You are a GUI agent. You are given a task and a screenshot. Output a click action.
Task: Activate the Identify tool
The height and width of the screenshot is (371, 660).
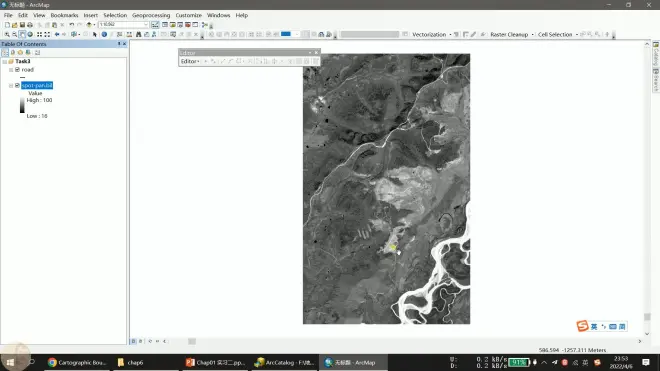pos(104,35)
